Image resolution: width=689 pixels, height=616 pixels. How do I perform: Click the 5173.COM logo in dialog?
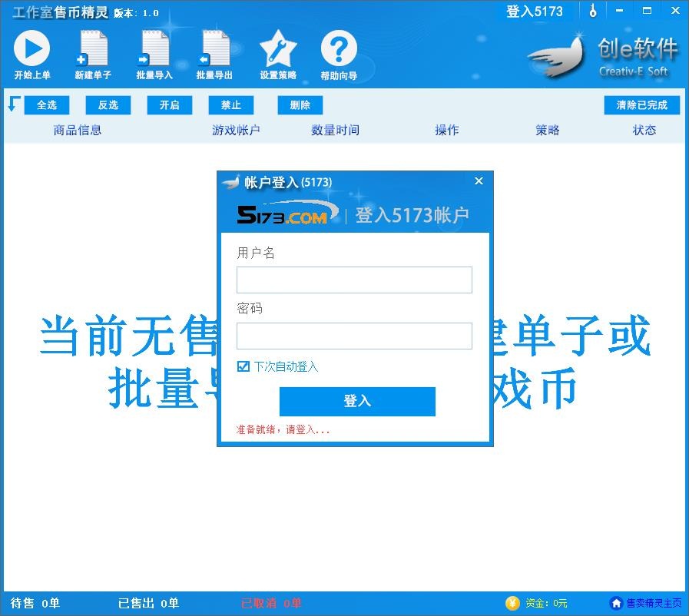(287, 213)
